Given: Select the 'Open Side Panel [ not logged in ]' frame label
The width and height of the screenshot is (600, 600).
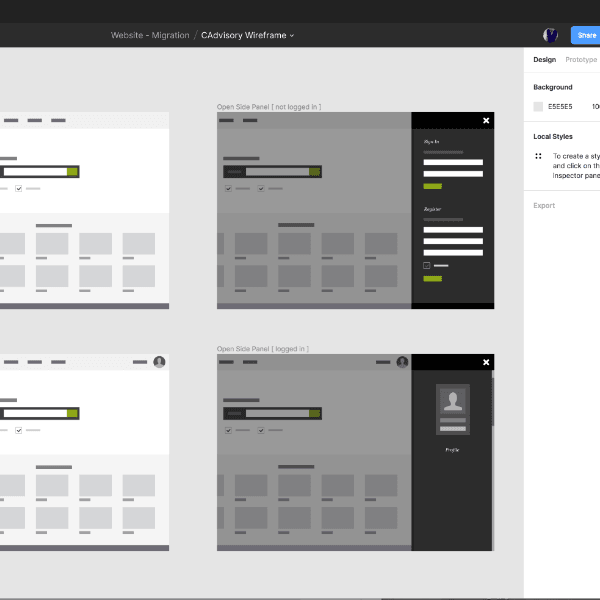Looking at the screenshot, I should [269, 107].
